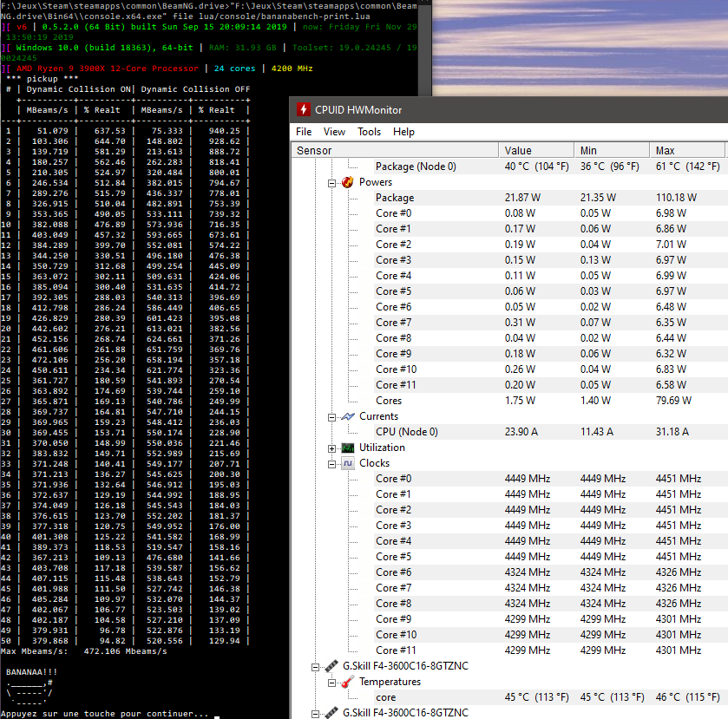Collapse the Powers tree node
The width and height of the screenshot is (728, 719).
pos(331,183)
